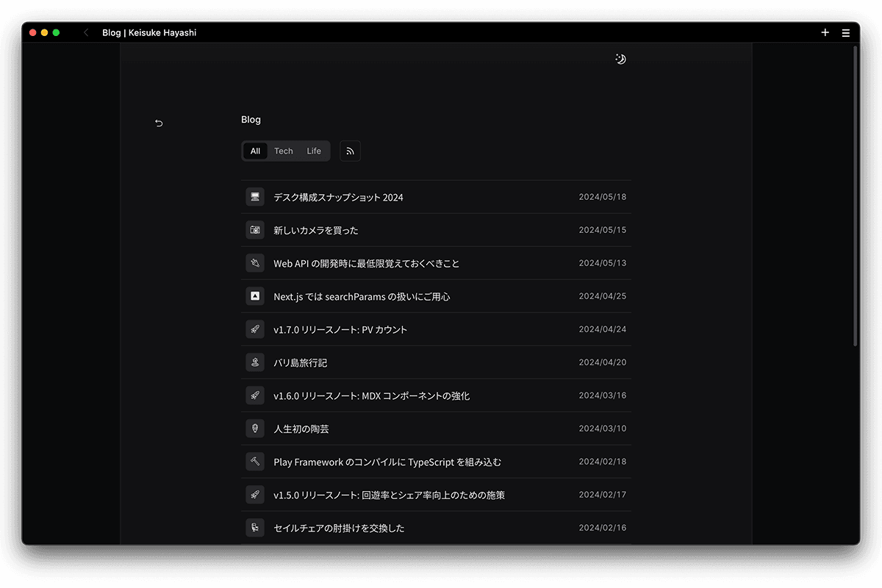Select the All filter tab
Image resolution: width=882 pixels, height=588 pixels.
coord(255,151)
